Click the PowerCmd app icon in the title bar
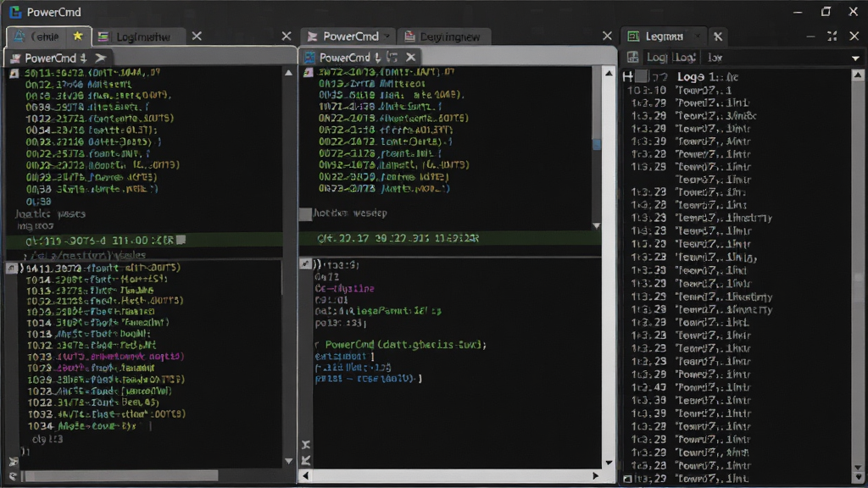Image resolution: width=868 pixels, height=488 pixels. (15, 12)
